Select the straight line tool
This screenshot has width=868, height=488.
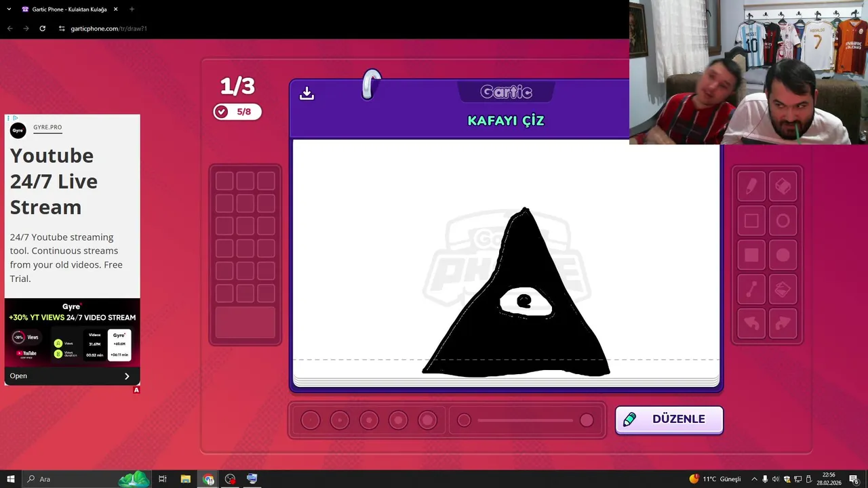click(x=751, y=290)
